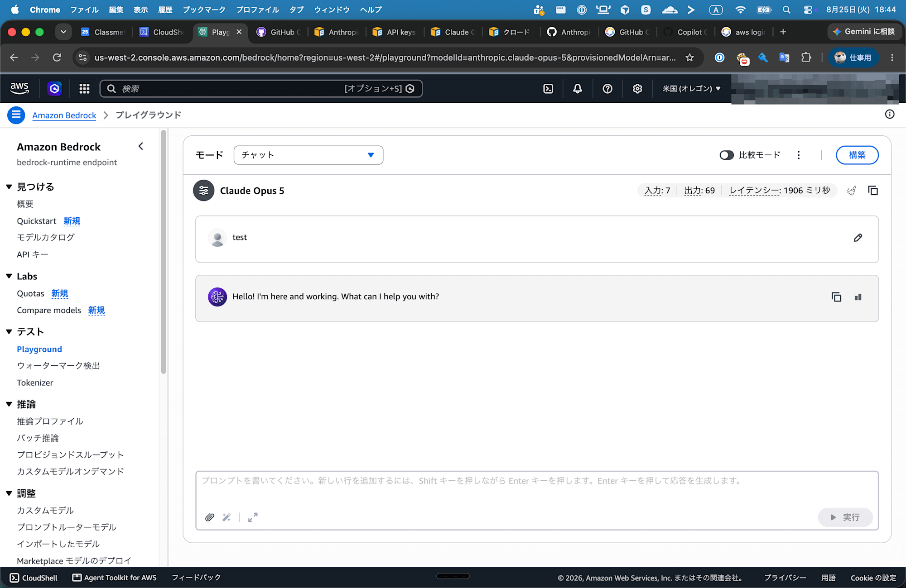This screenshot has height=588, width=906.
Task: Collapse the 見つける section
Action: (9, 187)
